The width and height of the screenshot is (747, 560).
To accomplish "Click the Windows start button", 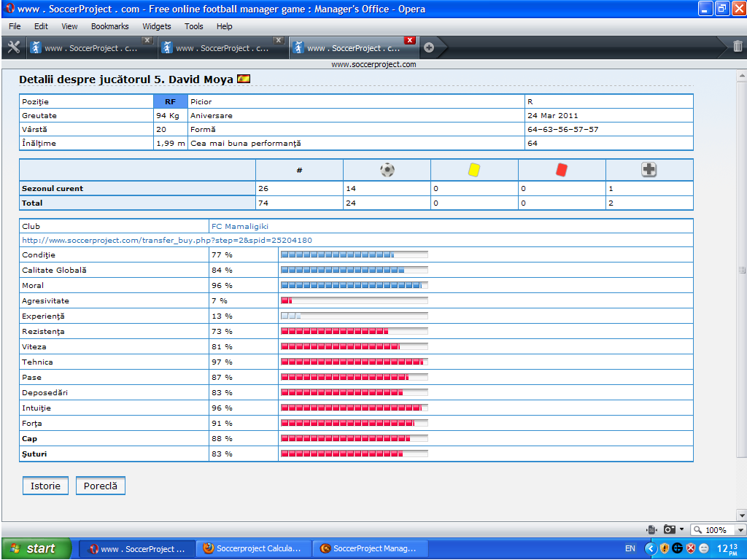I will click(x=36, y=548).
